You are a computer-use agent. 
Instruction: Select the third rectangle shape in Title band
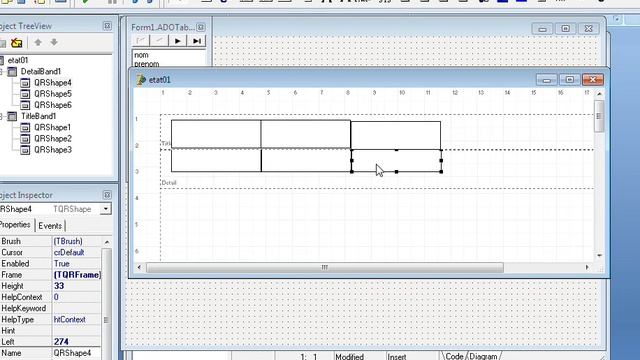(396, 135)
